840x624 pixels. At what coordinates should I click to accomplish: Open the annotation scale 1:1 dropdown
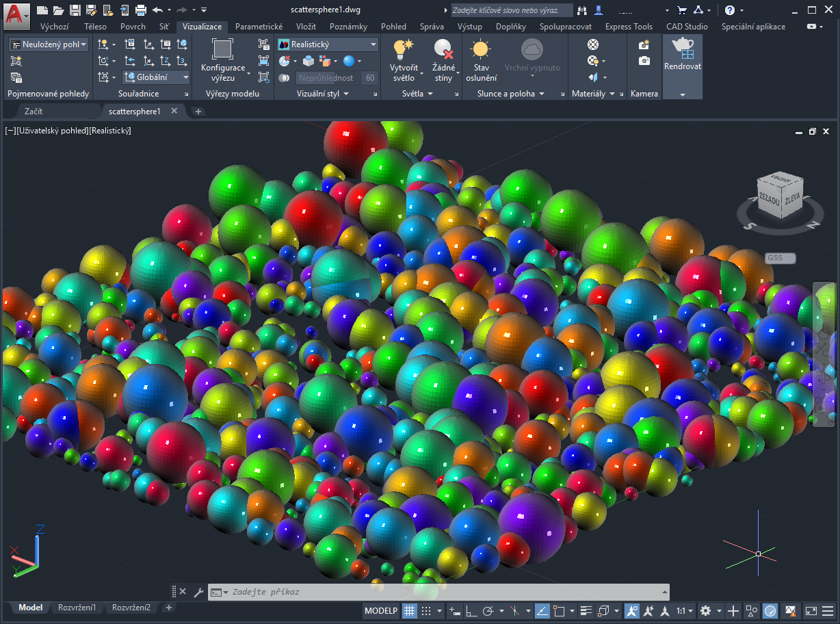(x=685, y=610)
